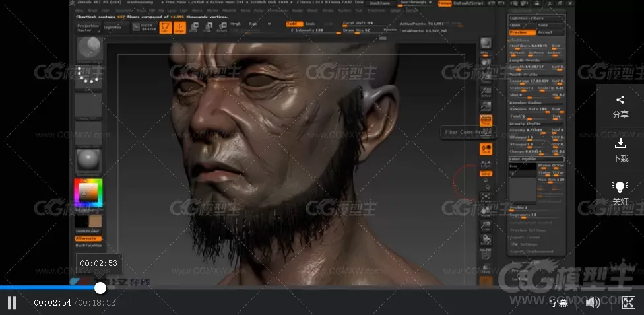Click the 分享 share icon

point(620,106)
